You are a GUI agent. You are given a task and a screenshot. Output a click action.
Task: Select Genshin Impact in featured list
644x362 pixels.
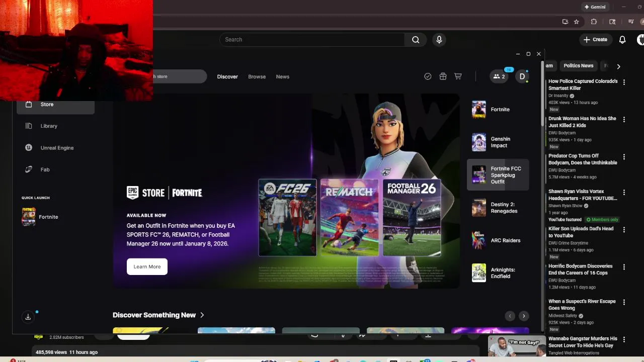(498, 142)
